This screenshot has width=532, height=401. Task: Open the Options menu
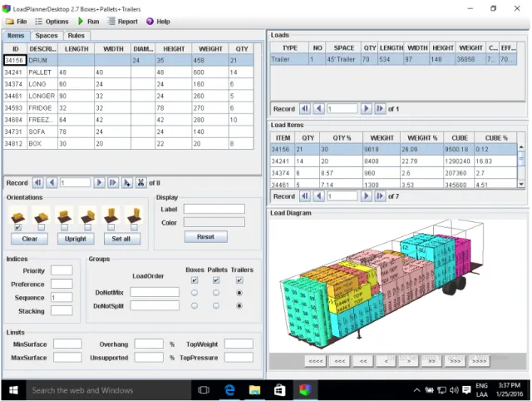point(52,22)
